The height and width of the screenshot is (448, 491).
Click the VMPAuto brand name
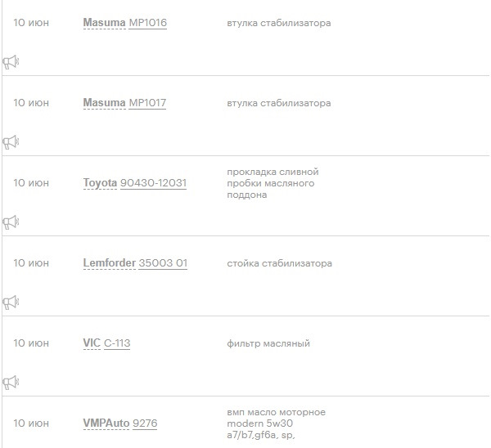click(x=106, y=423)
